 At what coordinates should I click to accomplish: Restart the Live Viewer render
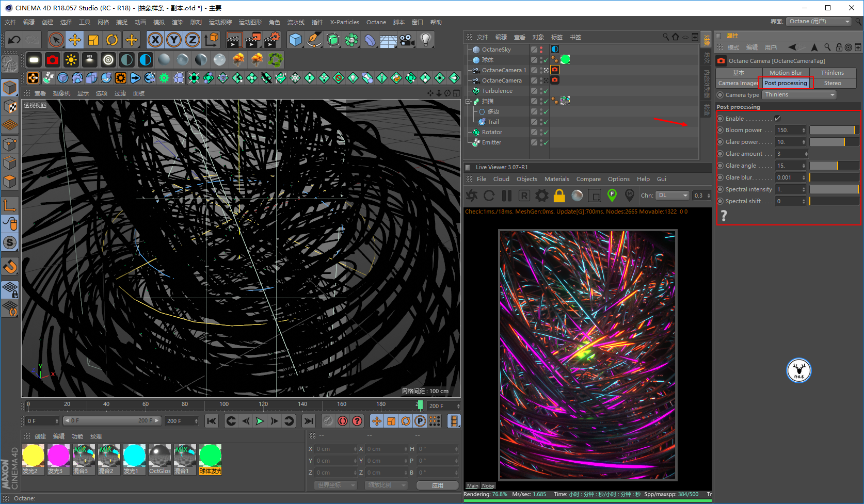point(489,196)
